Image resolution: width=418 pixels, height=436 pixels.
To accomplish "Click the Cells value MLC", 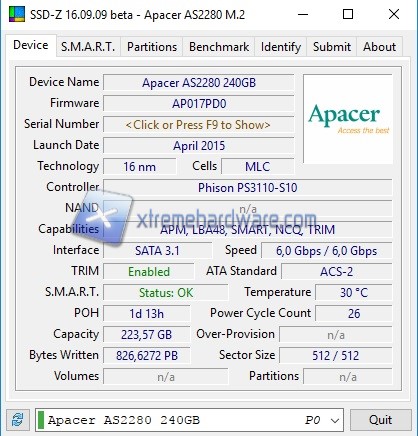I will point(258,167).
